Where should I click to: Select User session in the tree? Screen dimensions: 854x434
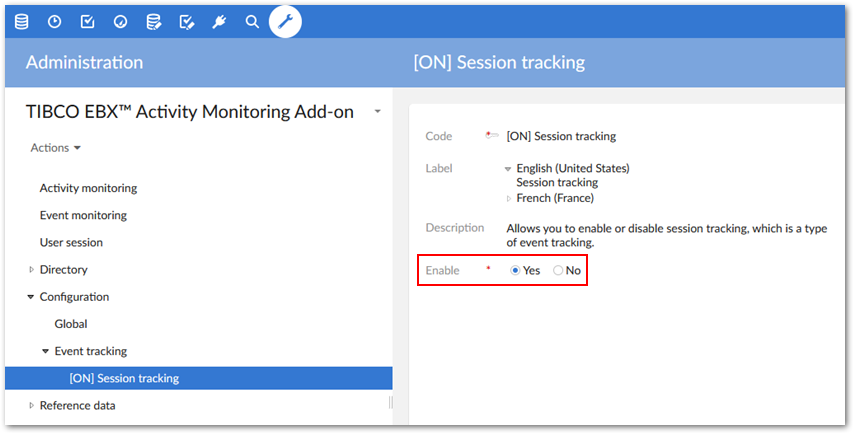(71, 242)
